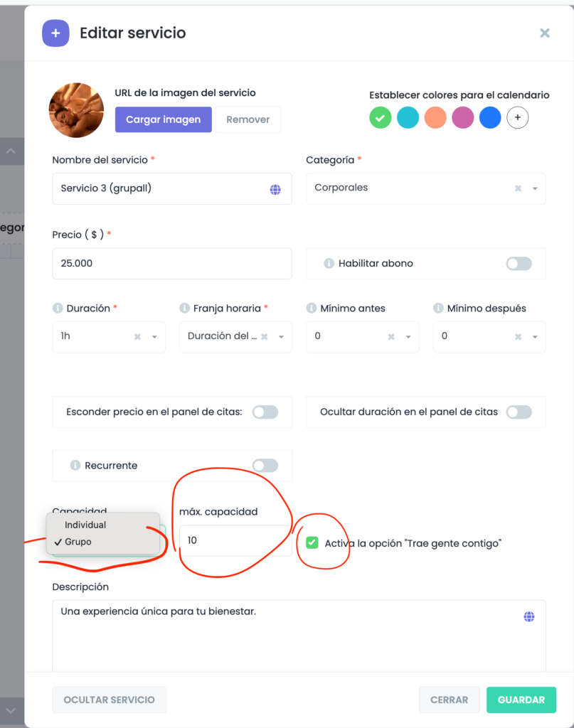
Task: Enable the Habilitar abono toggle
Action: (519, 264)
